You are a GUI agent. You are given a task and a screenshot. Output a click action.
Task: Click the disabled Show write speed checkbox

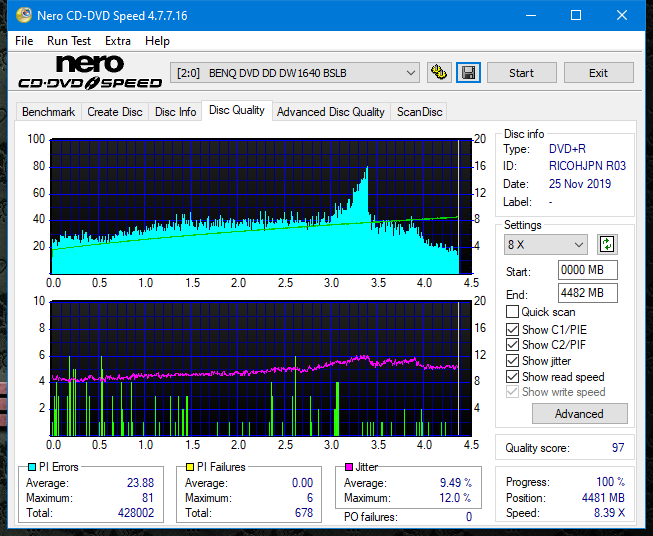coord(512,392)
